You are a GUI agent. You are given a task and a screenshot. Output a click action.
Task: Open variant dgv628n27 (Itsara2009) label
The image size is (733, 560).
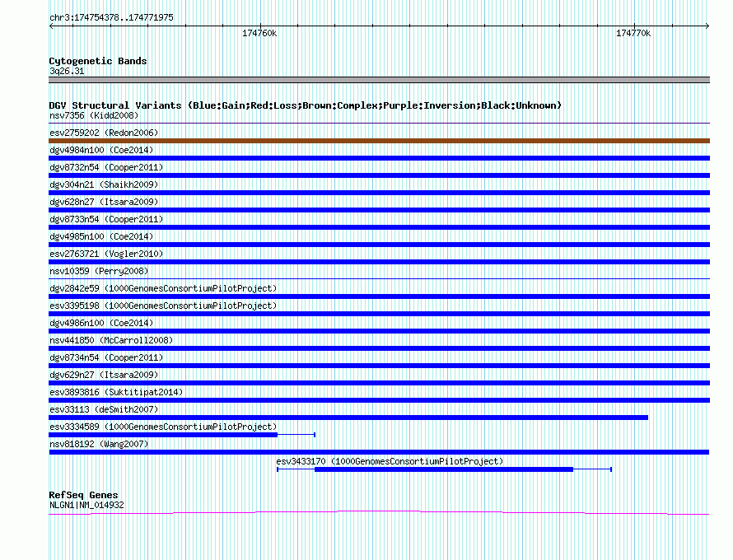[104, 202]
